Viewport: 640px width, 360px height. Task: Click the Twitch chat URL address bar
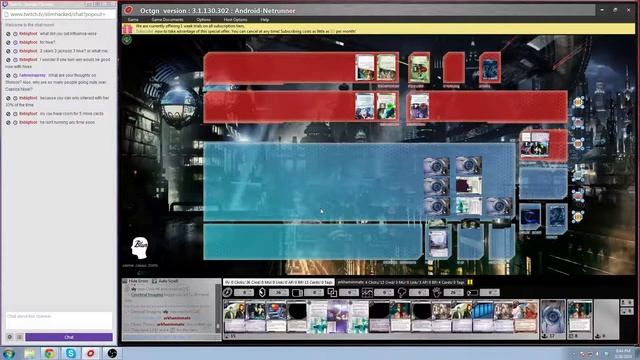[x=59, y=14]
